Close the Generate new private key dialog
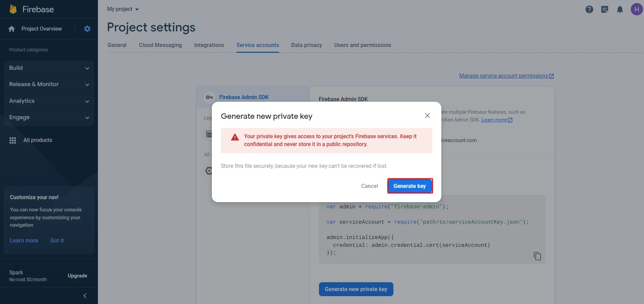This screenshot has width=644, height=304. tap(427, 116)
